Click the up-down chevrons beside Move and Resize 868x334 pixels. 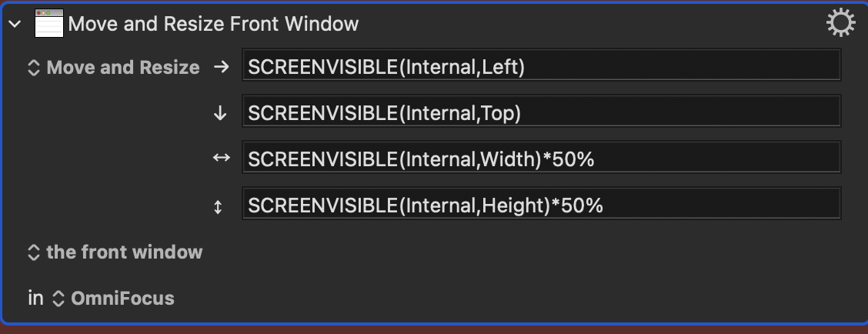[x=34, y=68]
